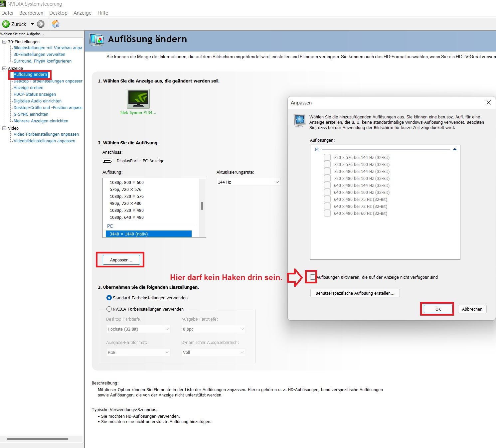Open the Zurück history dropdown arrow
The image size is (496, 448).
(32, 24)
